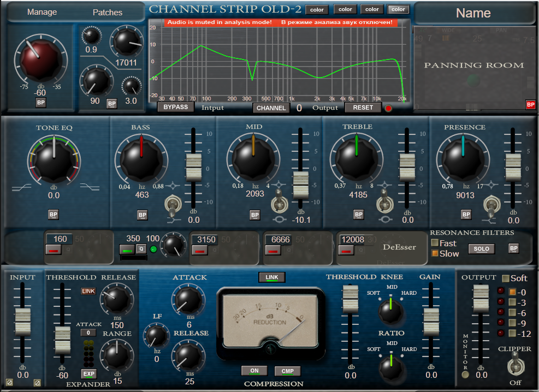Click the Treble frequency knob

[x=357, y=158]
